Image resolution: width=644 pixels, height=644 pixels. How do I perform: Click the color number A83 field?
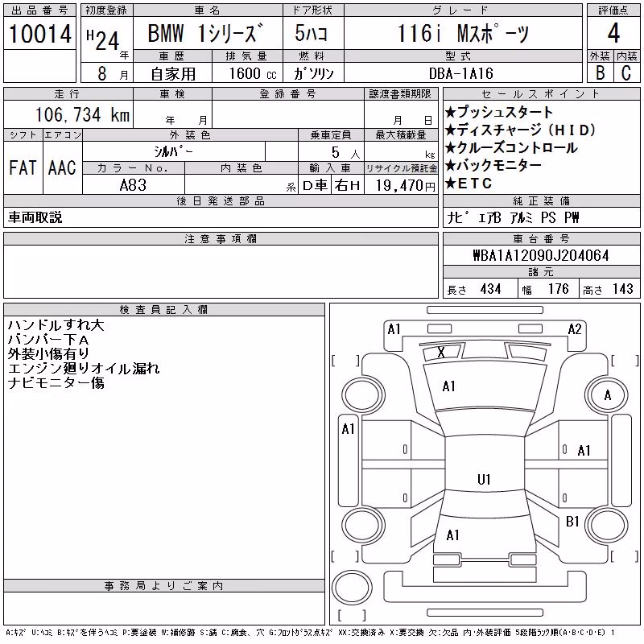click(133, 185)
